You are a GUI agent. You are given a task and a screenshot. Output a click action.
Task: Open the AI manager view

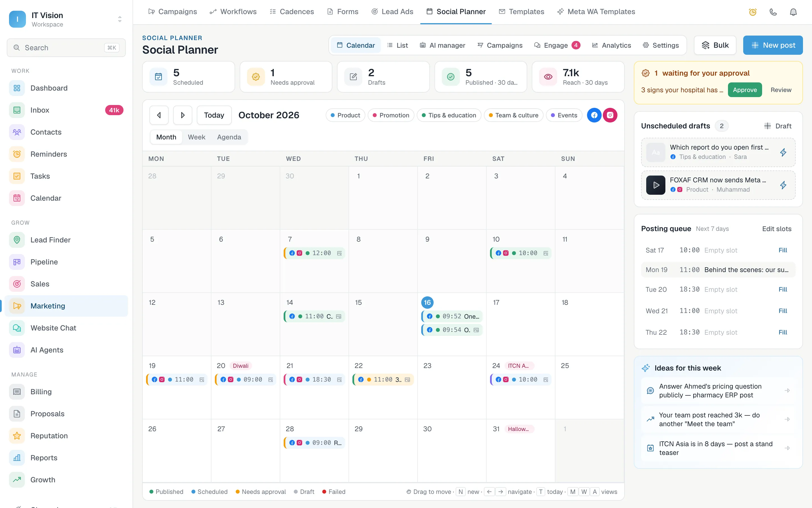pos(442,45)
